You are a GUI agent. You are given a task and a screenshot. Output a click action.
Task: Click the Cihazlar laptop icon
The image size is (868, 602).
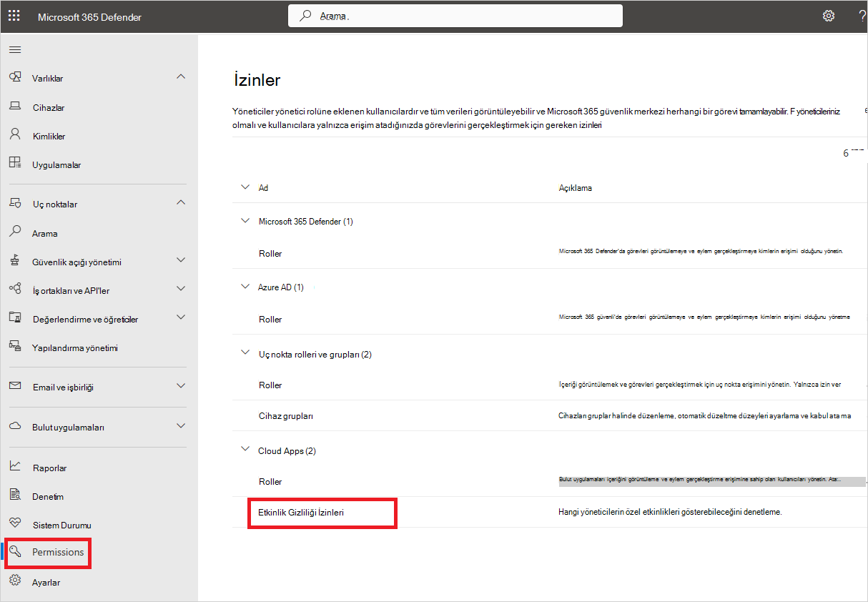click(x=15, y=107)
